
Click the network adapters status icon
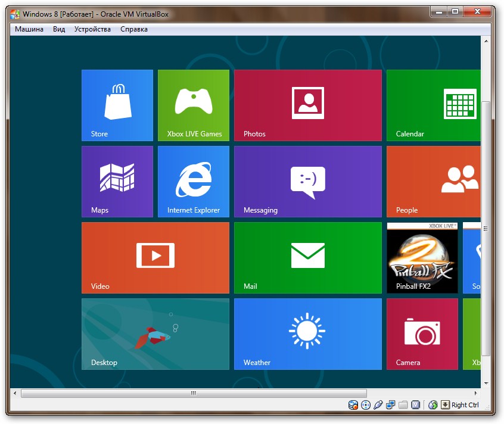391,405
